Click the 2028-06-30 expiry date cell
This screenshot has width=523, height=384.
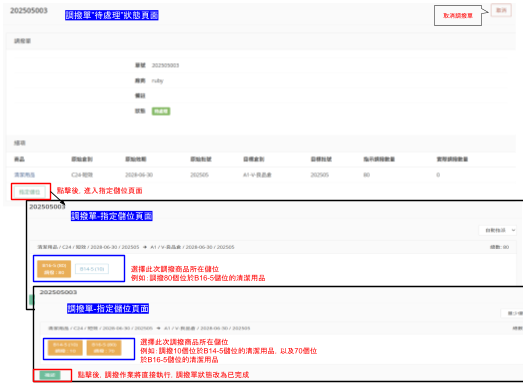pyautogui.click(x=139, y=175)
